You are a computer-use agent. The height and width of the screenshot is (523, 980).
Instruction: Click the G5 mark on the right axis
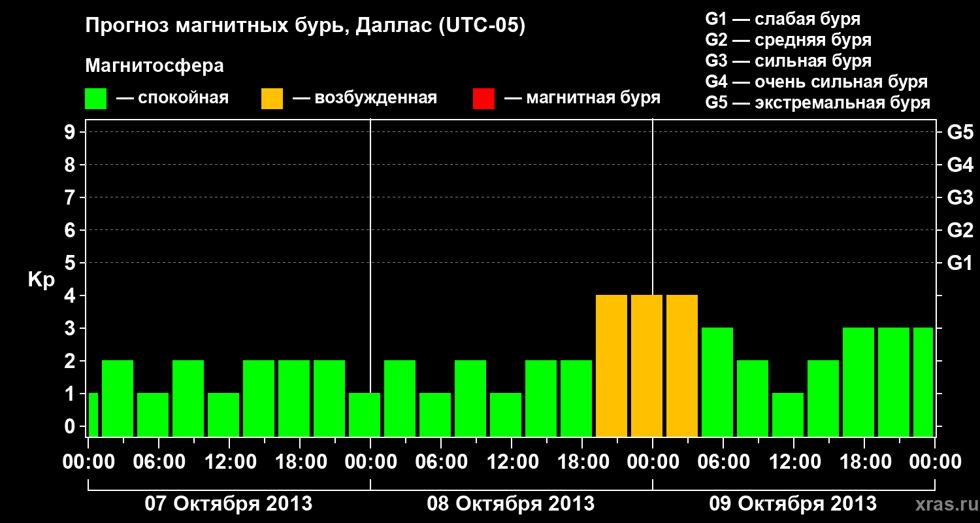pos(960,132)
